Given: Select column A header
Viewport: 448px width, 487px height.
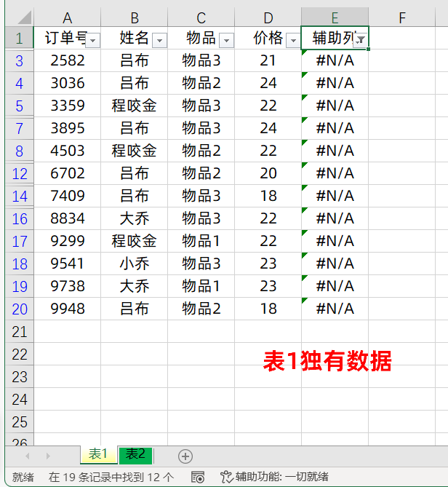Looking at the screenshot, I should click(68, 17).
